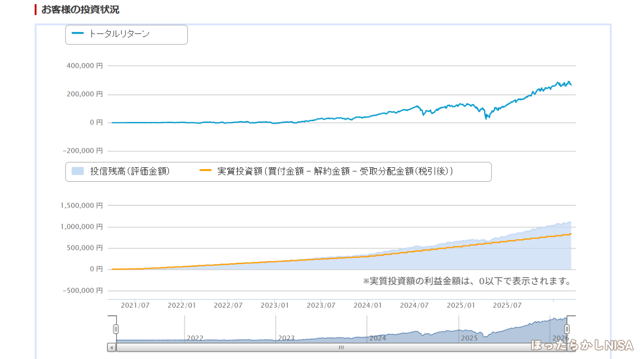Image resolution: width=644 pixels, height=359 pixels.
Task: Toggle the トータルリターン legend label
Action: pos(119,34)
